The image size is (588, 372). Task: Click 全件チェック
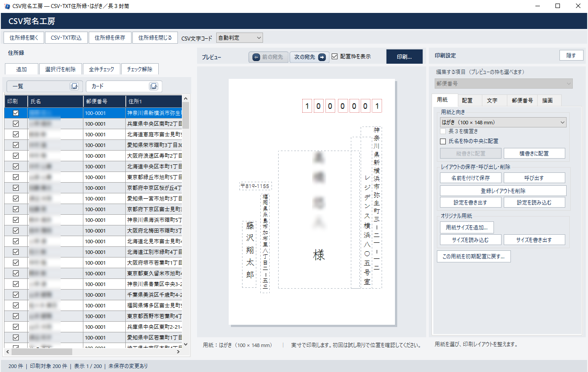click(102, 69)
